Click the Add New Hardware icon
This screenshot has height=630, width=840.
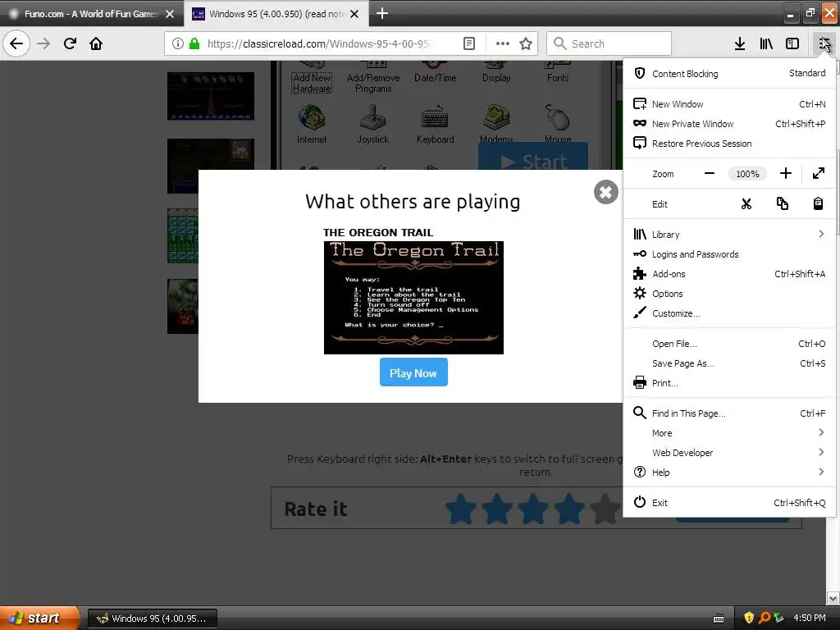(312, 78)
